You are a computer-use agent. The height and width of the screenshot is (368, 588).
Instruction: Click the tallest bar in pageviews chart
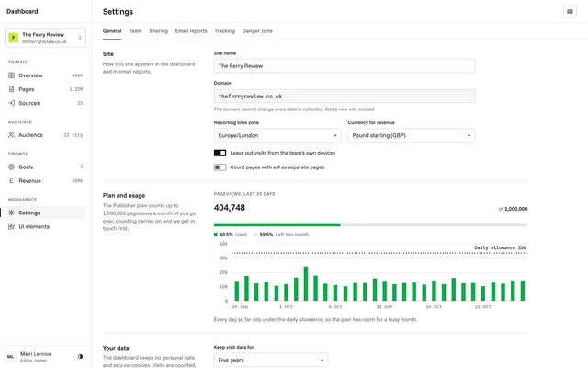coord(306,284)
